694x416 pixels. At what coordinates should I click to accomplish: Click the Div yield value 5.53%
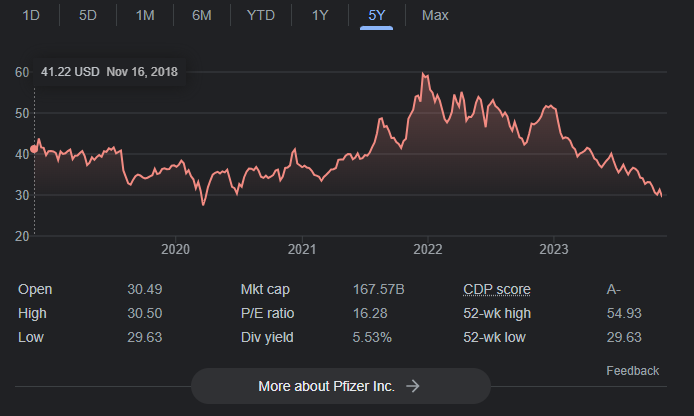[x=373, y=338]
